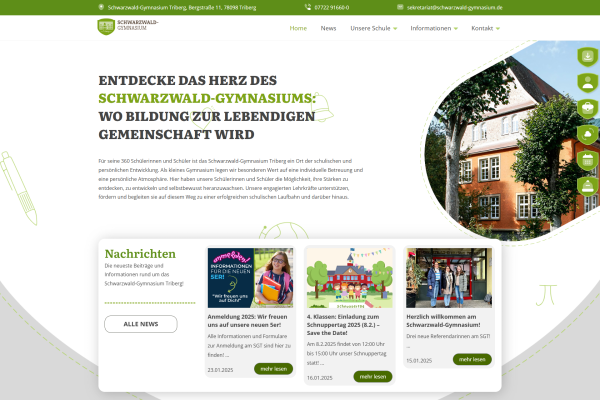Expand the Unsere Schule dropdown menu
Viewport: 600px width, 400px height.
373,28
